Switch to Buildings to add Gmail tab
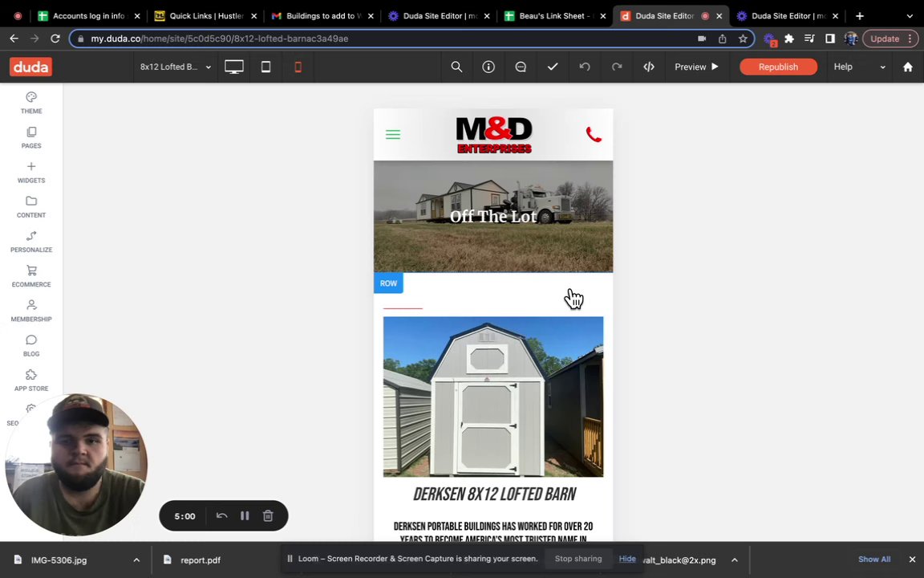 coord(323,16)
